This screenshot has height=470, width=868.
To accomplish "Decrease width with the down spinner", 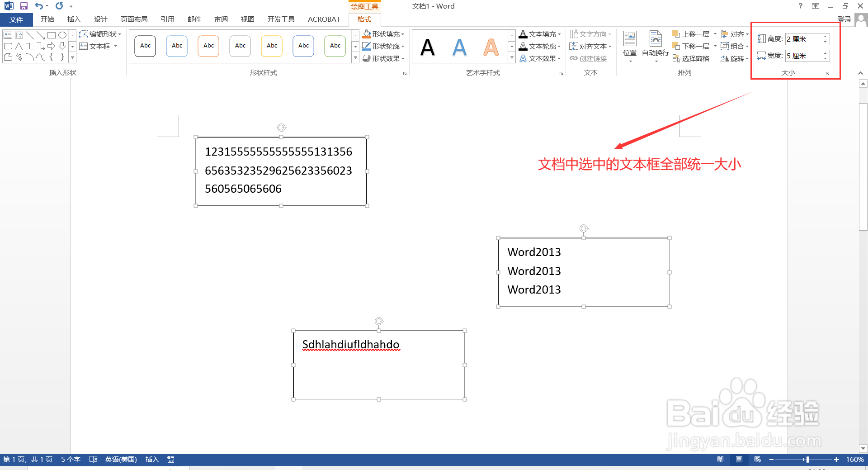I will (826, 59).
